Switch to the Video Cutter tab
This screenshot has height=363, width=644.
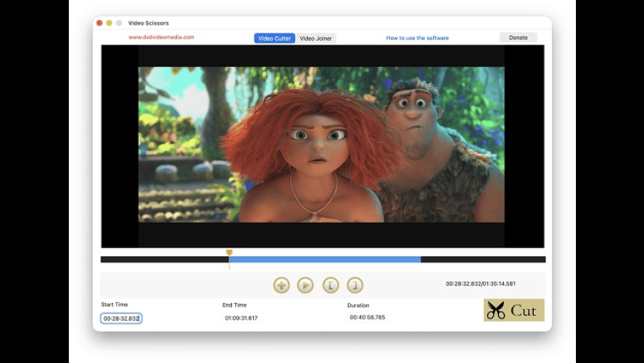click(x=275, y=39)
